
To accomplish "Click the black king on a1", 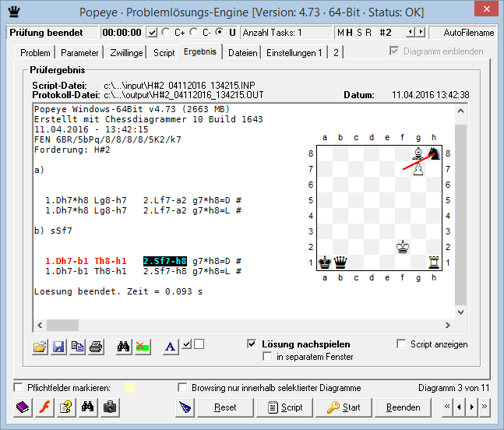I will 325,263.
